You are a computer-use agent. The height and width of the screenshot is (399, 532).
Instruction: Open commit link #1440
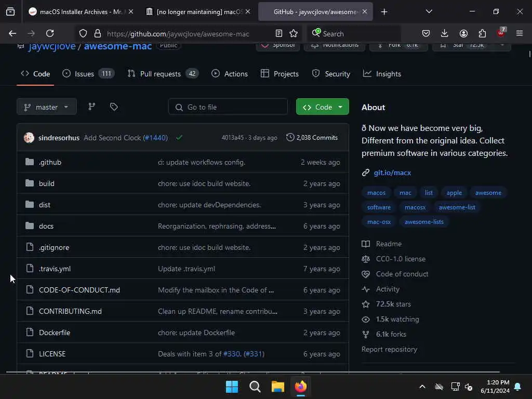[x=155, y=137]
